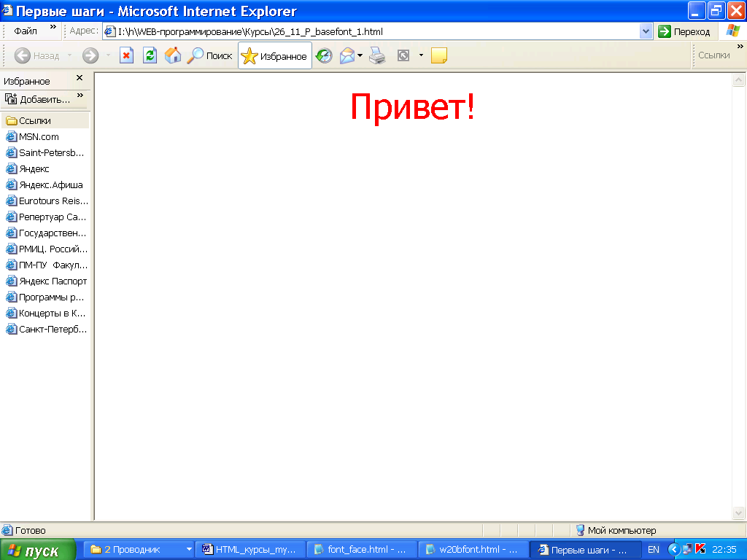Open Search (Поиск) with the magnifier
This screenshot has width=747, height=560.
209,55
